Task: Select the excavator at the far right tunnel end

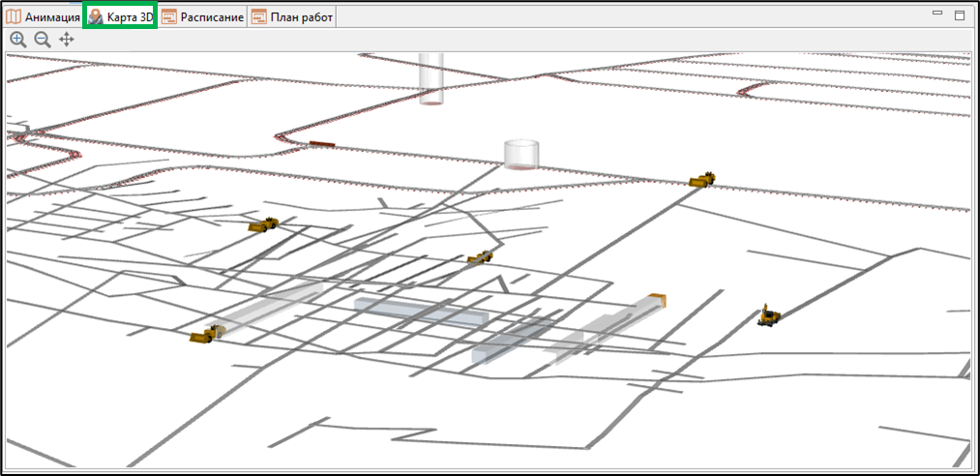Action: tap(769, 314)
